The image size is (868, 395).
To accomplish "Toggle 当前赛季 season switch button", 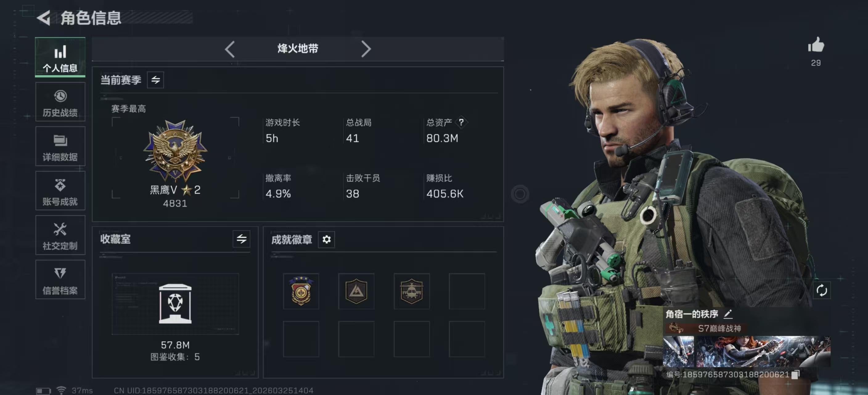I will pyautogui.click(x=155, y=80).
